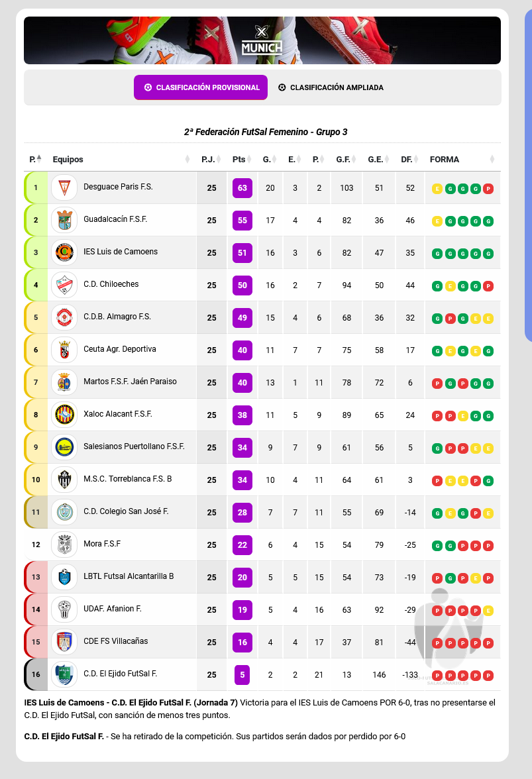Click the Guadalcacín F.S.F. team crest
532x779 pixels.
pyautogui.click(x=64, y=220)
